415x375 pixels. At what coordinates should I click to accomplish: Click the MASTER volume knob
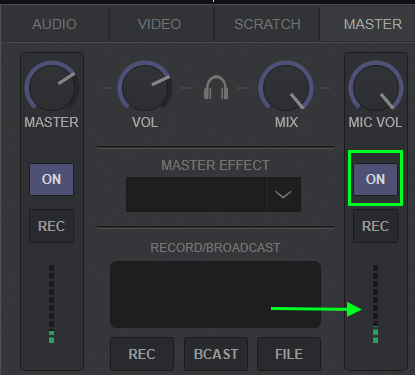tap(52, 86)
